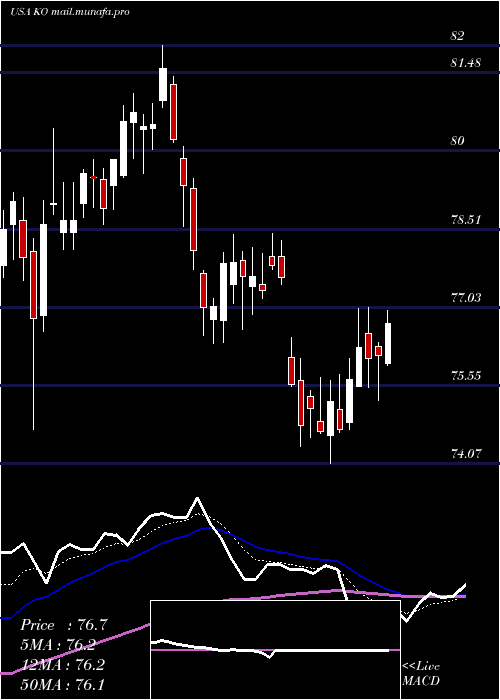The image size is (500, 700).
Task: Click the '50MA : 76.1' value
Action: pyautogui.click(x=62, y=684)
